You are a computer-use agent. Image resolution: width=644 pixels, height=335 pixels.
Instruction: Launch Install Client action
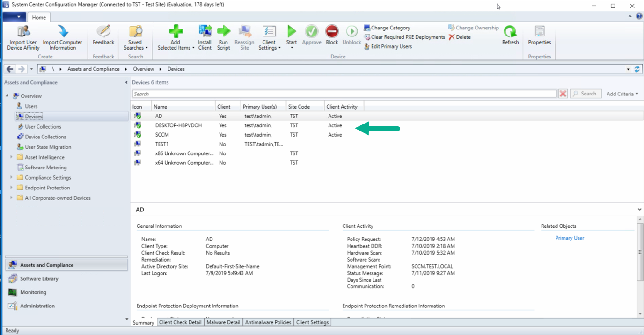(x=205, y=38)
